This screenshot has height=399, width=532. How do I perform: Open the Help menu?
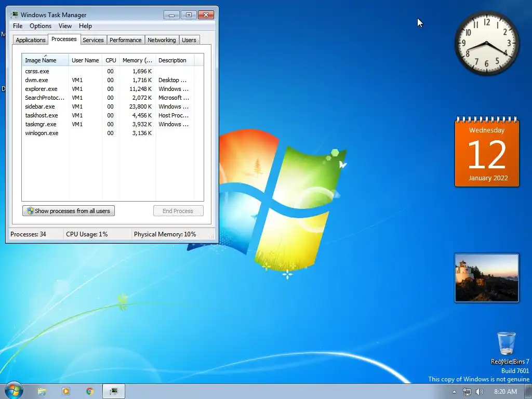click(x=85, y=26)
